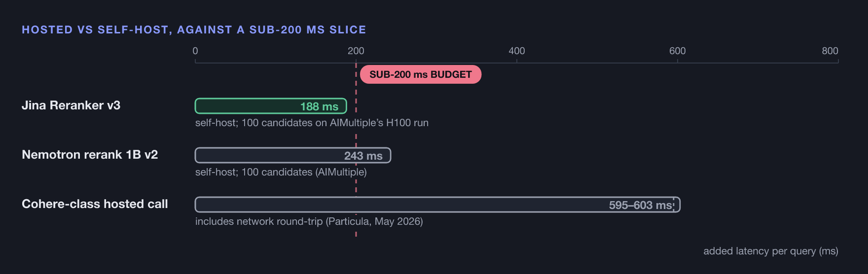Select the Cohere-class hosted call bar
The width and height of the screenshot is (868, 274).
(x=437, y=205)
